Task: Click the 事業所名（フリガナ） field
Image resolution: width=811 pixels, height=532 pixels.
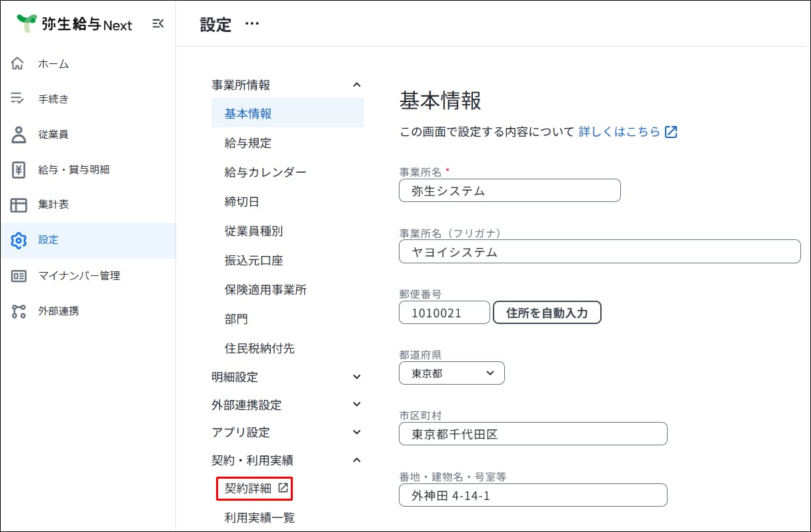Action: point(600,251)
